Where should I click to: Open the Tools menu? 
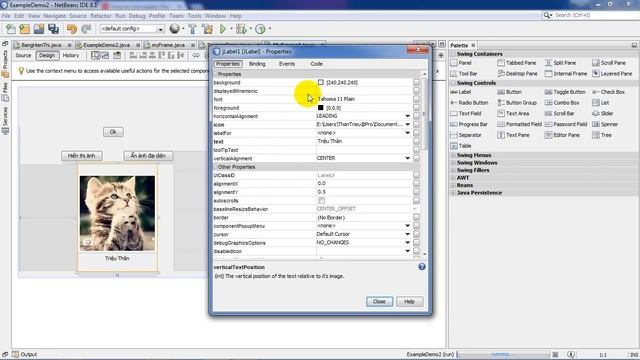click(x=194, y=16)
